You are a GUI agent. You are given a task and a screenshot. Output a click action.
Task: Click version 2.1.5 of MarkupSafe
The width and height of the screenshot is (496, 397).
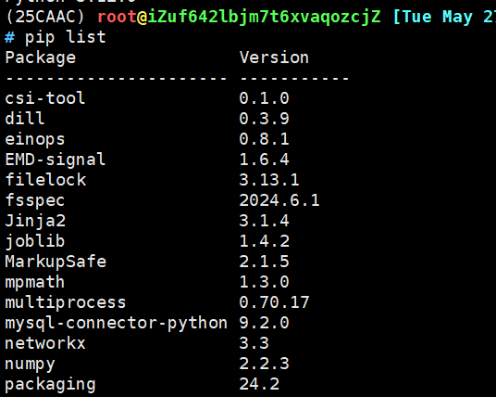pos(264,261)
